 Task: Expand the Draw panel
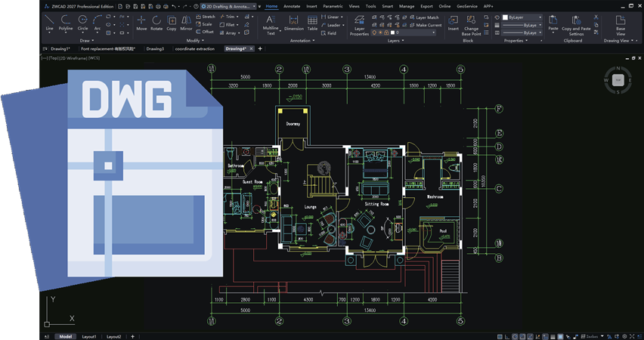pyautogui.click(x=87, y=41)
